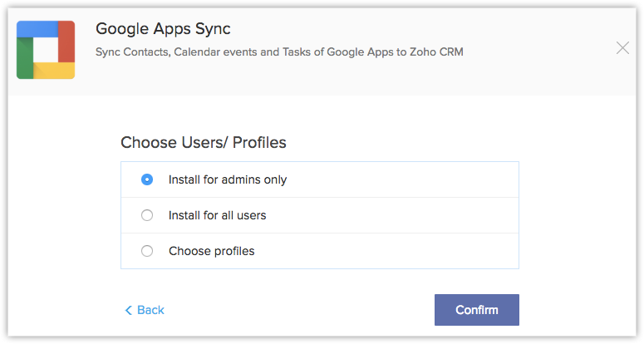Click the red right segment of logo
Screen dimensions: 644x344
[x=66, y=42]
